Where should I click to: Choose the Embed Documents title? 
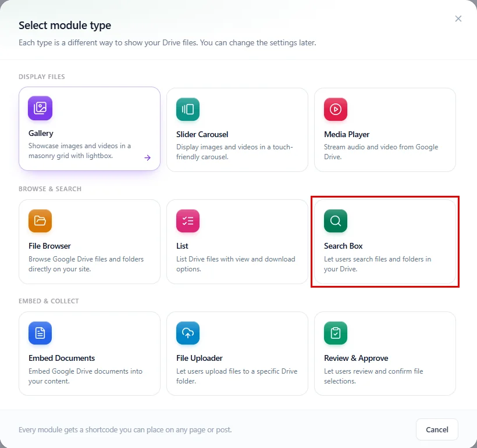pos(62,358)
